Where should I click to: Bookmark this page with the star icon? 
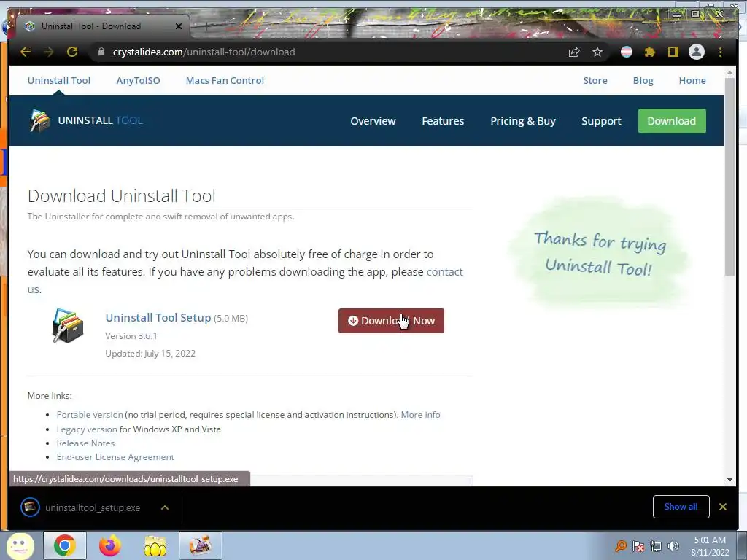pyautogui.click(x=597, y=52)
